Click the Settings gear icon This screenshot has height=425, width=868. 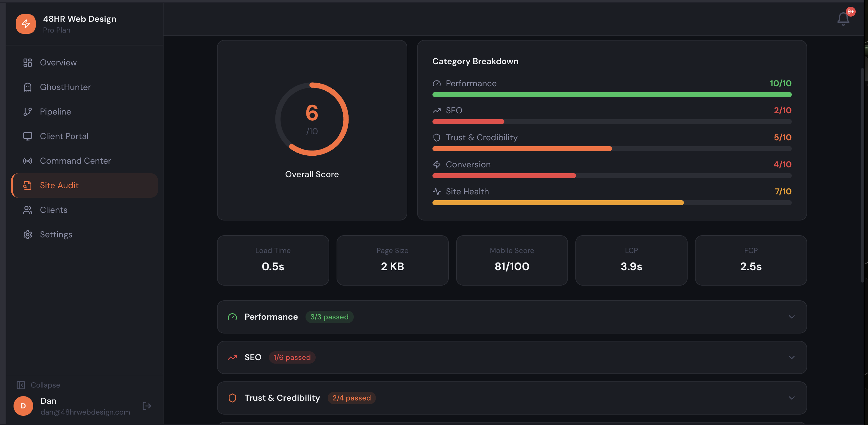28,234
